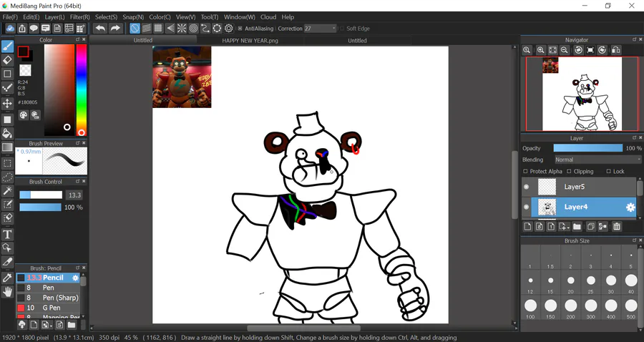Open the Layer menu
Viewport: 644px width, 342px height.
point(54,17)
